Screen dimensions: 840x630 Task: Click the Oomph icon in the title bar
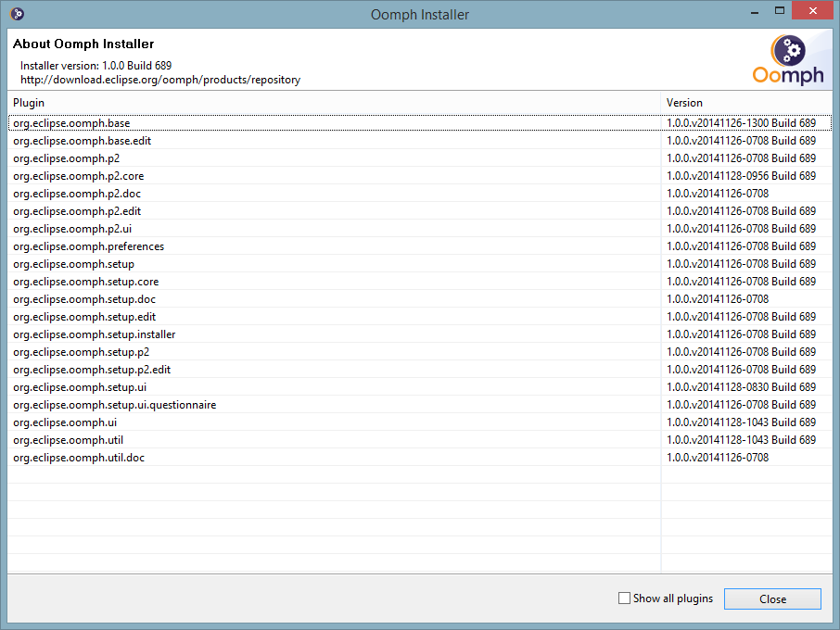pyautogui.click(x=17, y=14)
